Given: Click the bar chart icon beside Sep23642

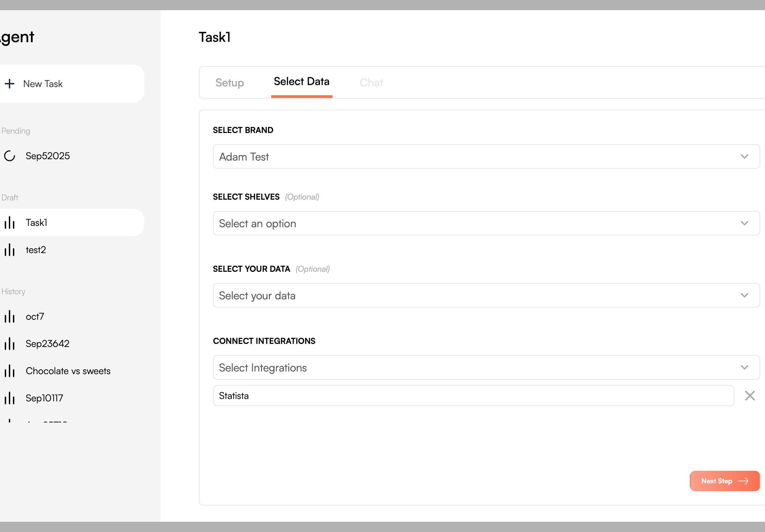Looking at the screenshot, I should point(10,344).
